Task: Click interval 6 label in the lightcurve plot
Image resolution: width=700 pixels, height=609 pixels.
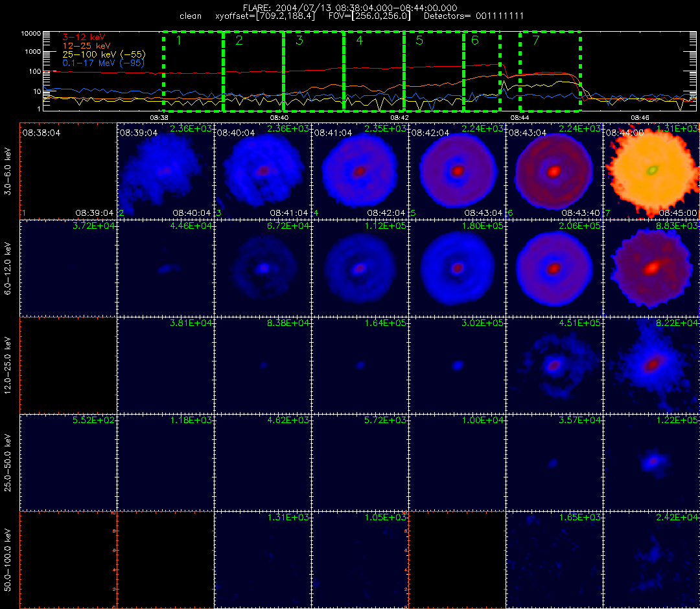Action: (x=475, y=41)
